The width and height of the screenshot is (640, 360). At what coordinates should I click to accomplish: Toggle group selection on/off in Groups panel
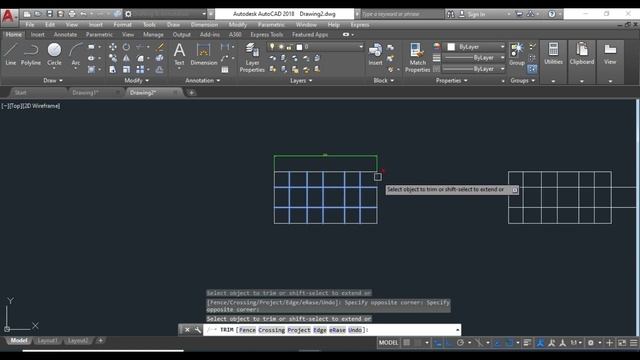[532, 69]
